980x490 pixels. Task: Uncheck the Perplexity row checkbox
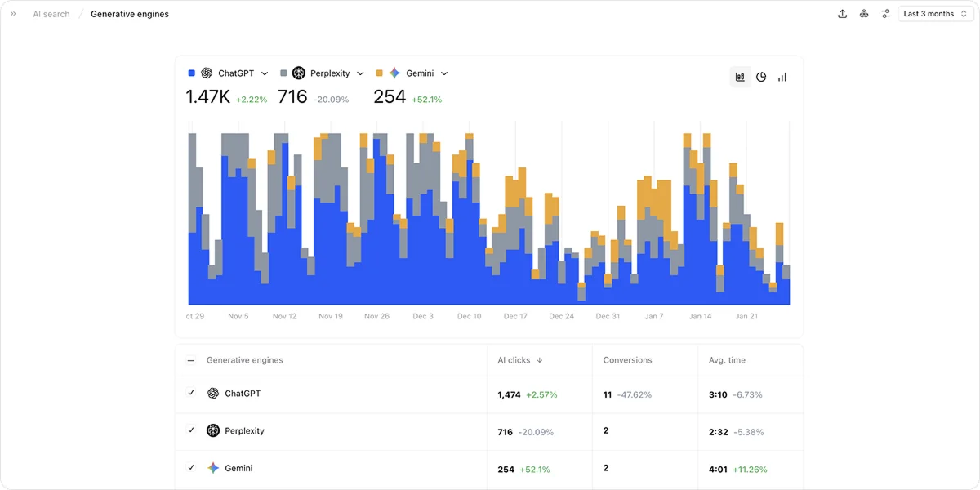click(191, 430)
